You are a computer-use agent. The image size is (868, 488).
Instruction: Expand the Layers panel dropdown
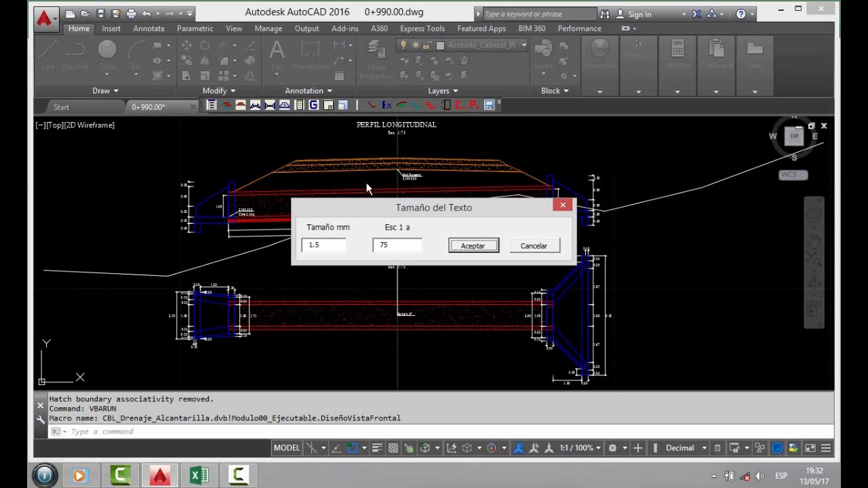[x=443, y=91]
